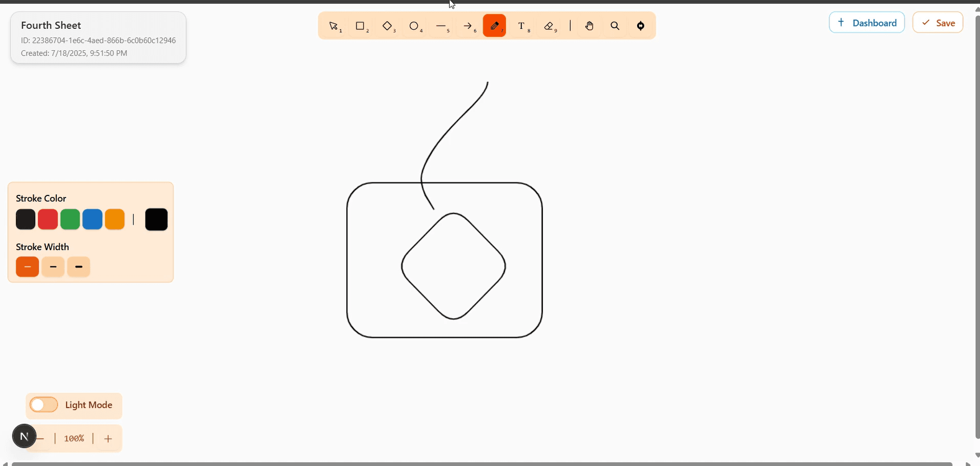Select the eraser tool
The height and width of the screenshot is (466, 980).
[x=550, y=26]
